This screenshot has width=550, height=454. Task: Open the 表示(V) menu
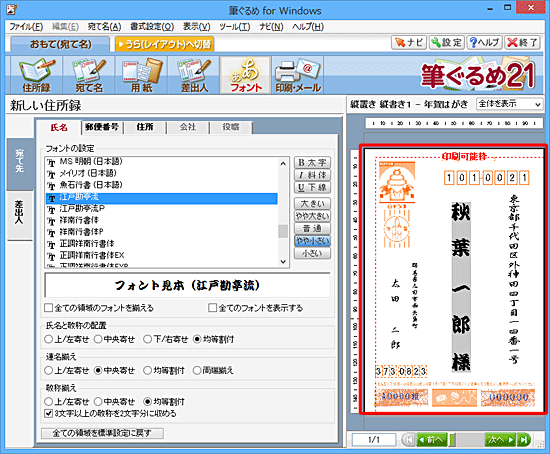pos(196,27)
